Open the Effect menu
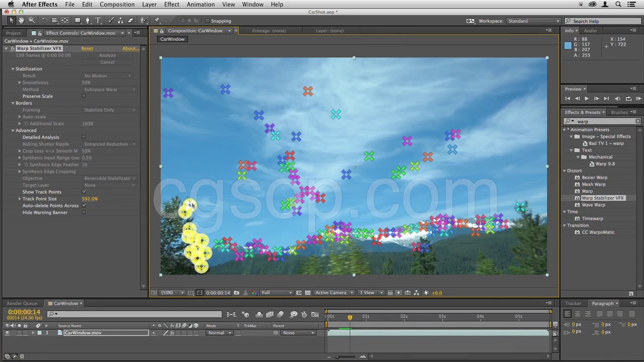This screenshot has height=362, width=644. [172, 5]
